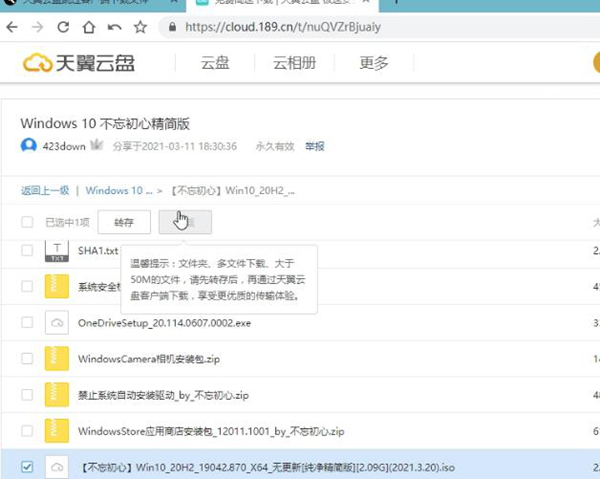The height and width of the screenshot is (479, 600).
Task: Check the WindowsCamera相机安装包.zip checkbox
Action: click(27, 358)
